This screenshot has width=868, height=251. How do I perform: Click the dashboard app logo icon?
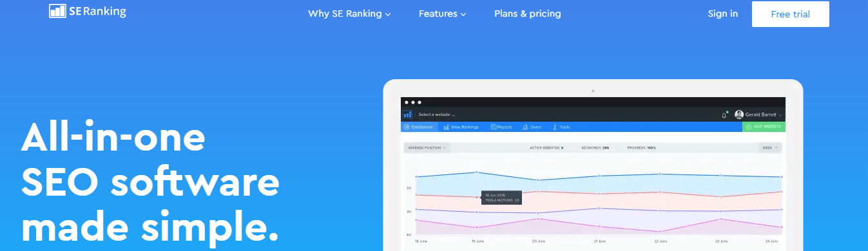407,115
